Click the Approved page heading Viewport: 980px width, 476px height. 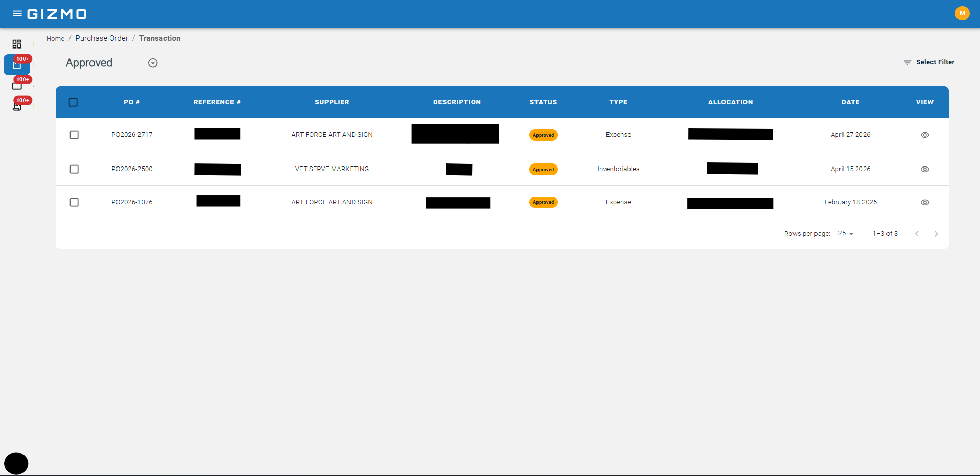[89, 63]
